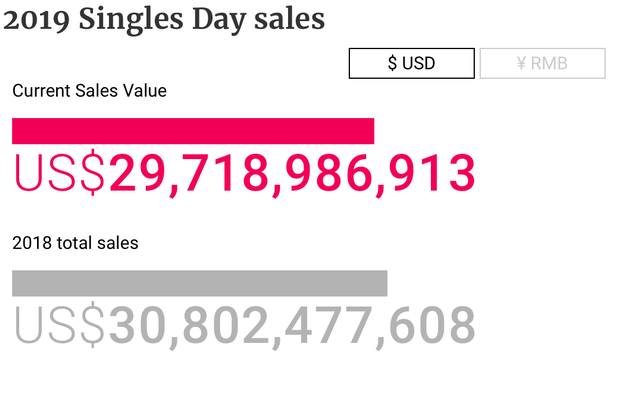Click the word Singles in the title
The image size is (637, 397).
(131, 20)
